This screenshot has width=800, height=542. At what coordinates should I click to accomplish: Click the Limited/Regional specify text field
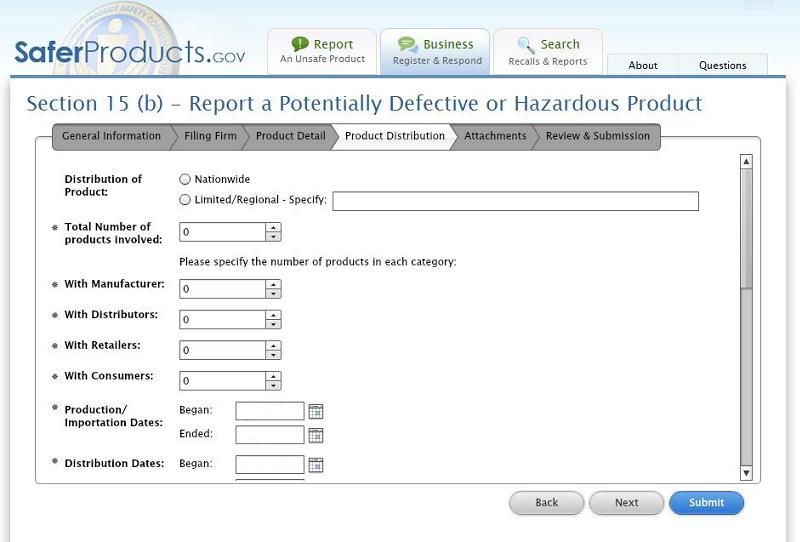pos(515,201)
